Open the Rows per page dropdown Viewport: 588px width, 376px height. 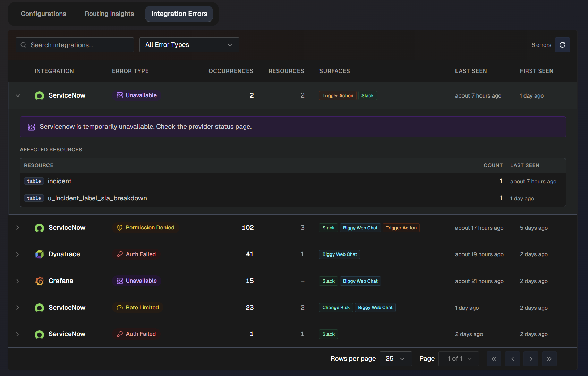pos(395,359)
